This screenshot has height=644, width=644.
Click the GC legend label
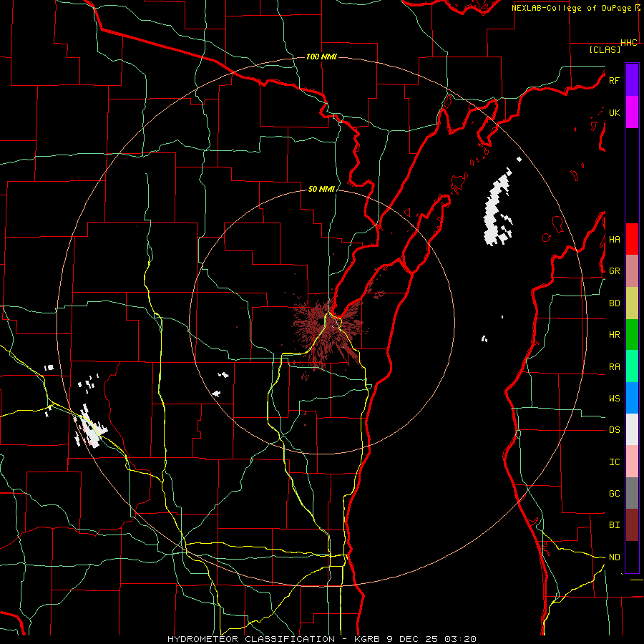click(614, 494)
